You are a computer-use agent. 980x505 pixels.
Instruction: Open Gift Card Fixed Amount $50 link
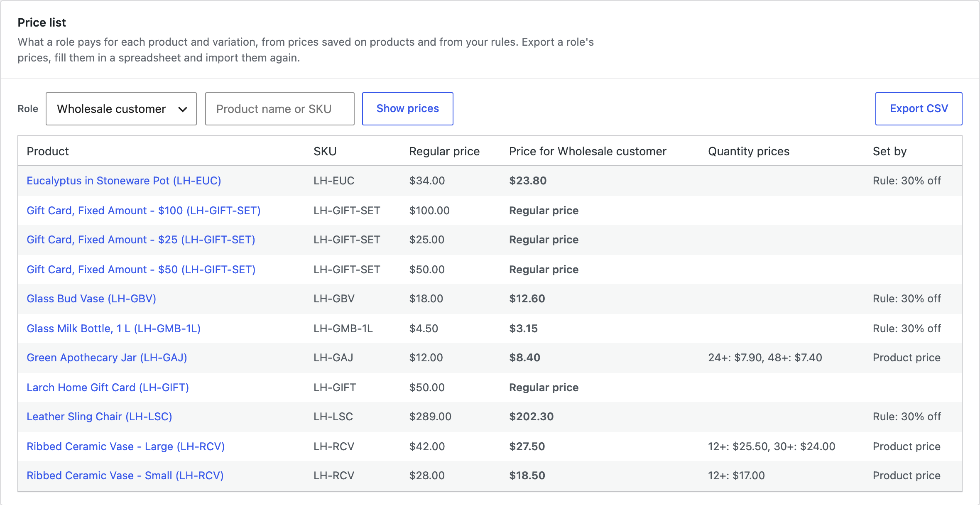(x=141, y=270)
